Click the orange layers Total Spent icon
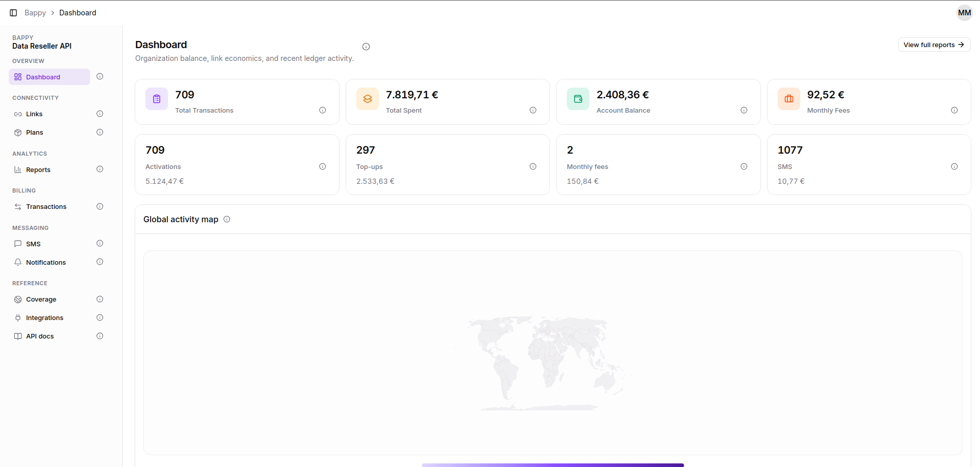This screenshot has height=467, width=980. (x=368, y=99)
